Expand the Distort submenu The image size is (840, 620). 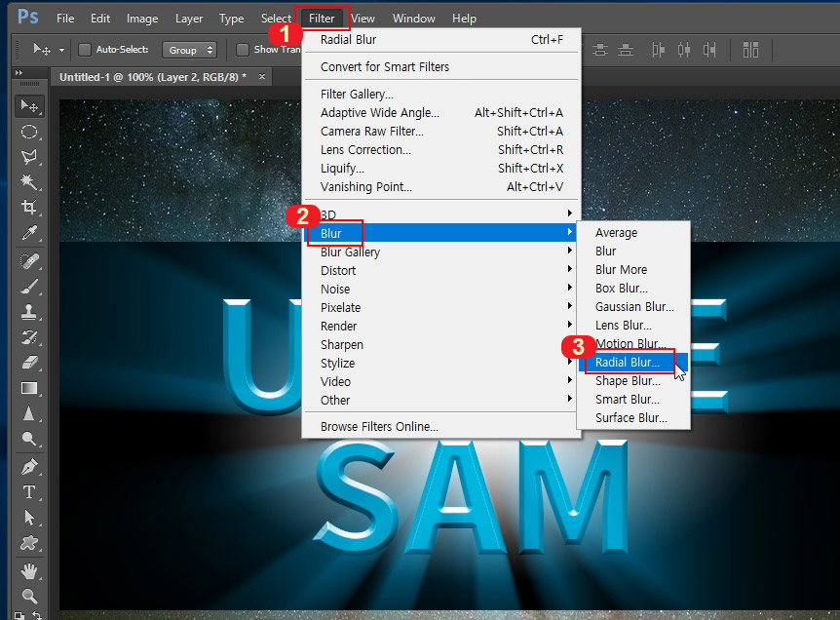[440, 271]
